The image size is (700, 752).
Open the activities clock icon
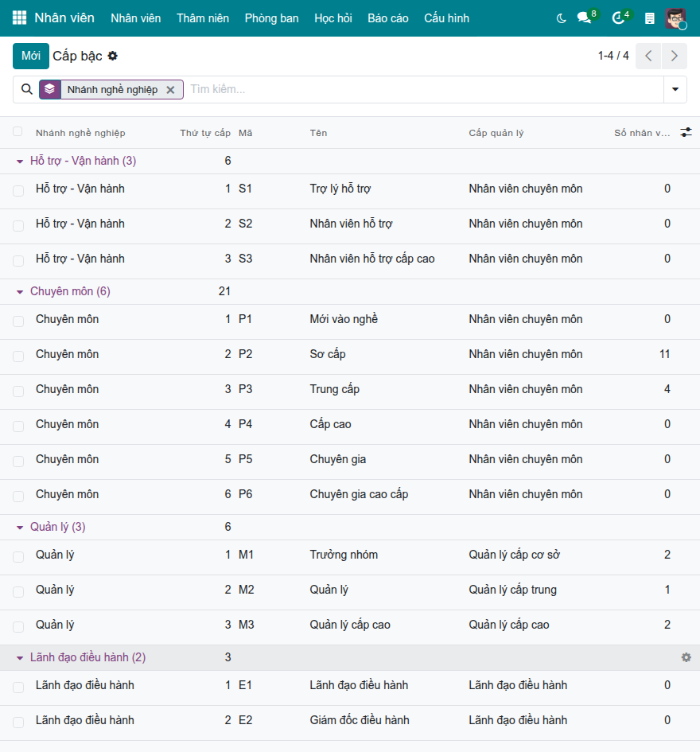click(618, 18)
